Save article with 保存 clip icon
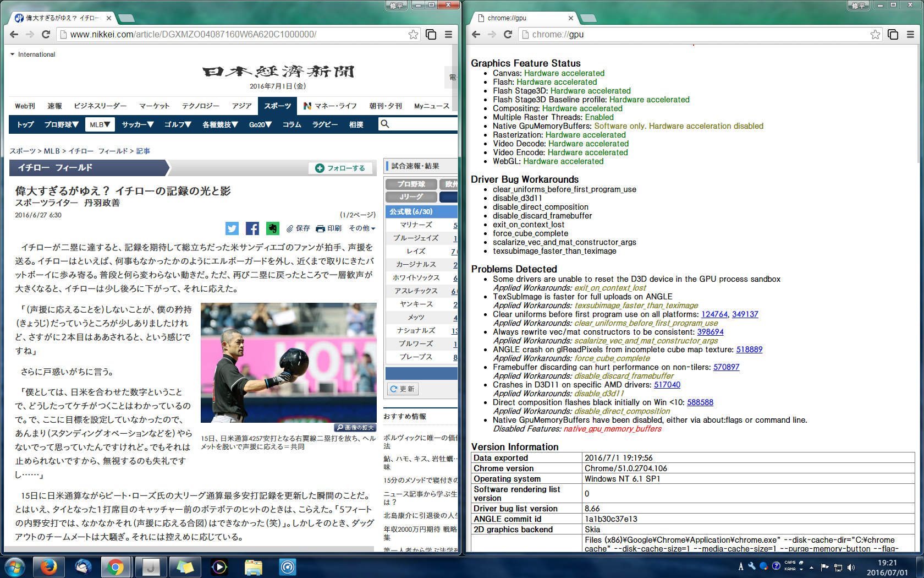Viewport: 924px width, 578px height. (x=298, y=228)
